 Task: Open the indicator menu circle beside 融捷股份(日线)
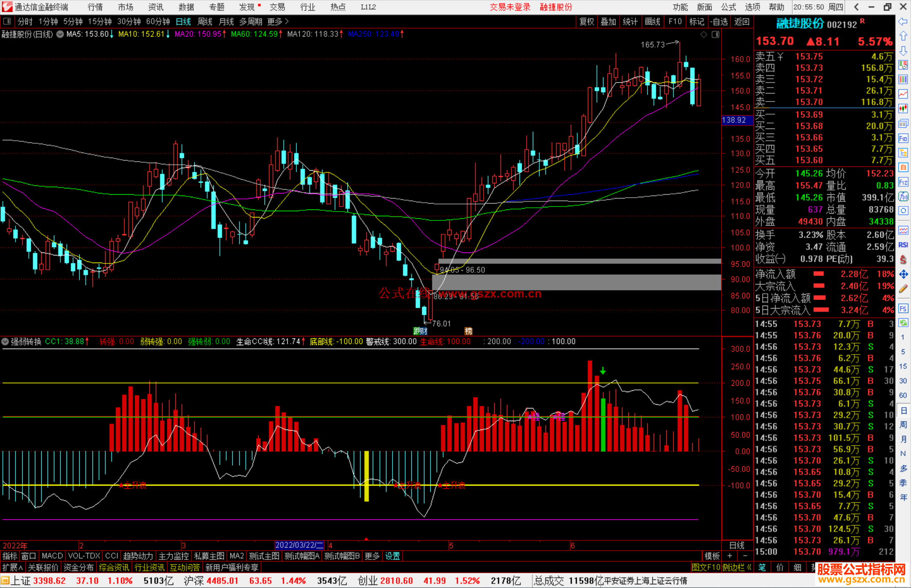pyautogui.click(x=60, y=35)
